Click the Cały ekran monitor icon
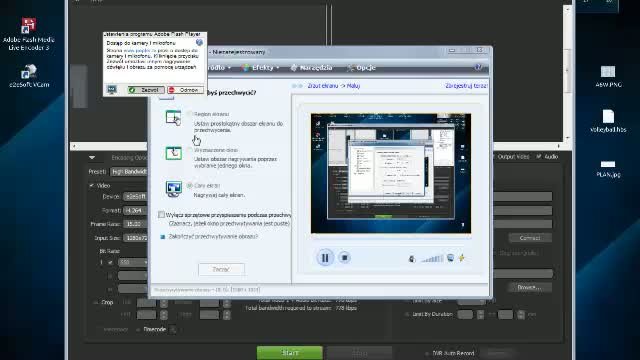 [173, 189]
